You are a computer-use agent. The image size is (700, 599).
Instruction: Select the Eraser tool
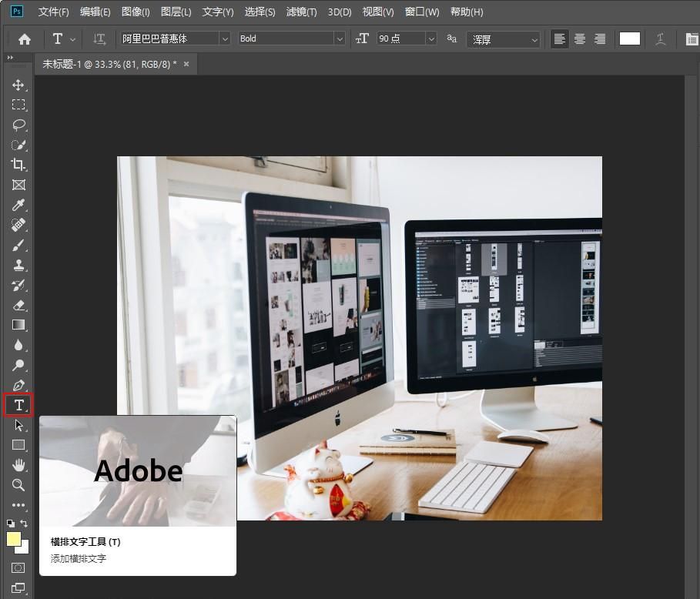pos(18,306)
